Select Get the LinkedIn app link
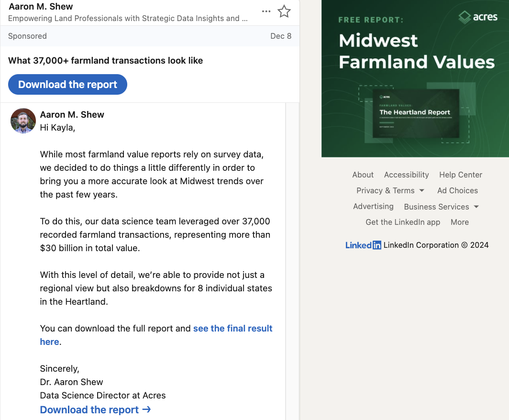This screenshot has width=509, height=420. (x=403, y=222)
